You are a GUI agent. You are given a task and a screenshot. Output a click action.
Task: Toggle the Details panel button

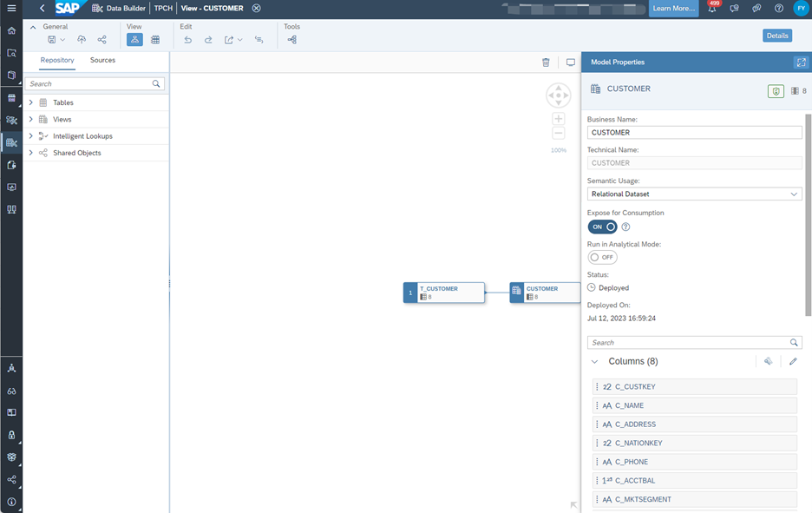coord(777,36)
